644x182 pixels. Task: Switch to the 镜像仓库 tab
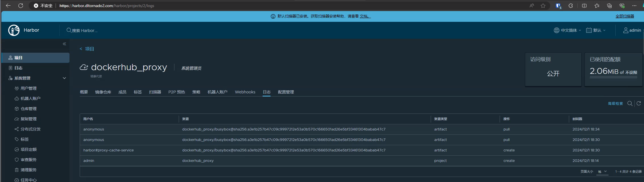(103, 92)
